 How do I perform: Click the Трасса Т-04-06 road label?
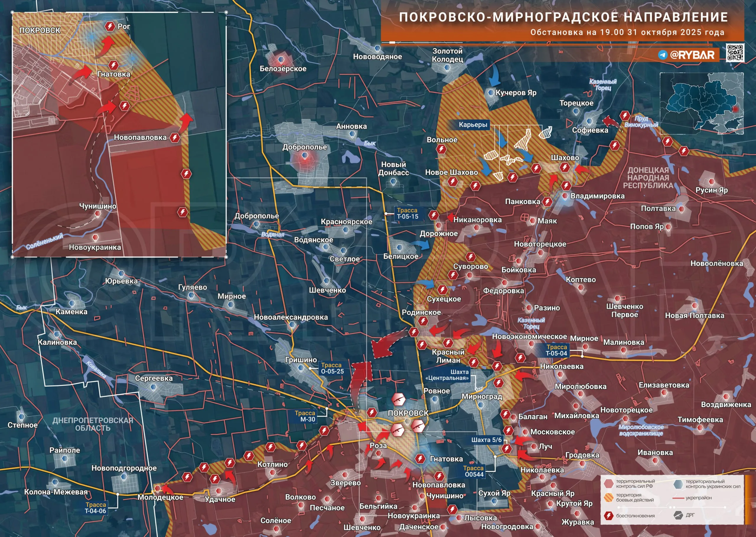pyautogui.click(x=96, y=507)
